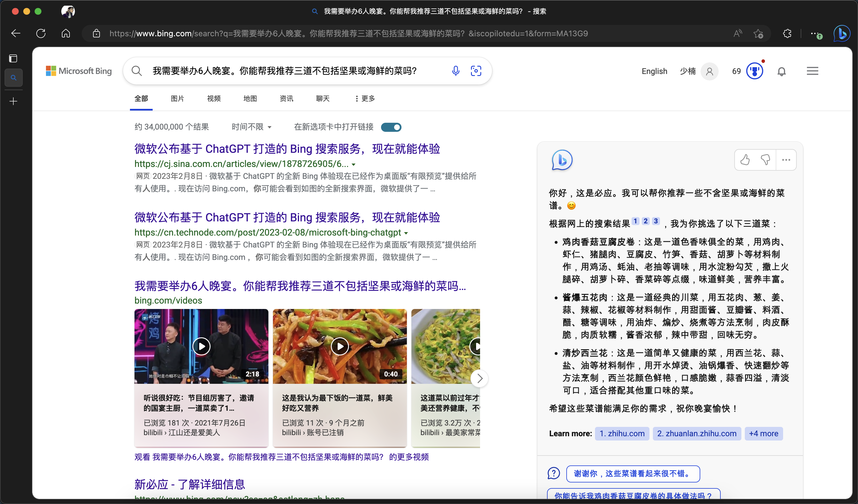Show next videos with carousel arrow

480,378
